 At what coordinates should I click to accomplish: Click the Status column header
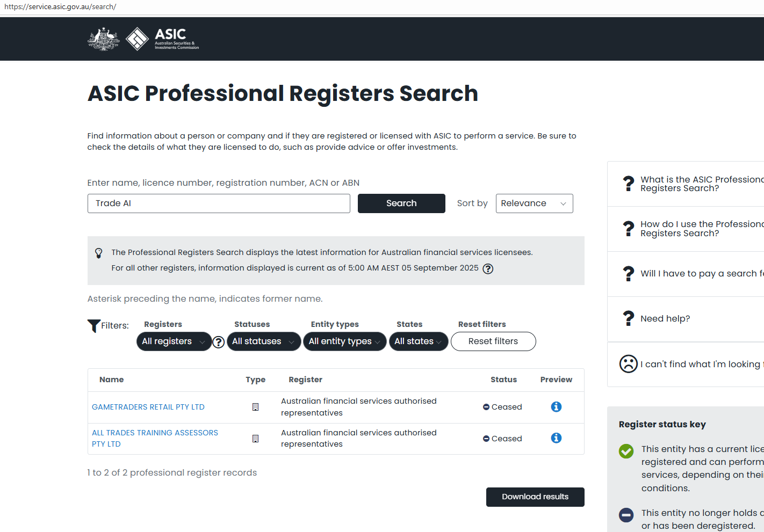pos(503,380)
